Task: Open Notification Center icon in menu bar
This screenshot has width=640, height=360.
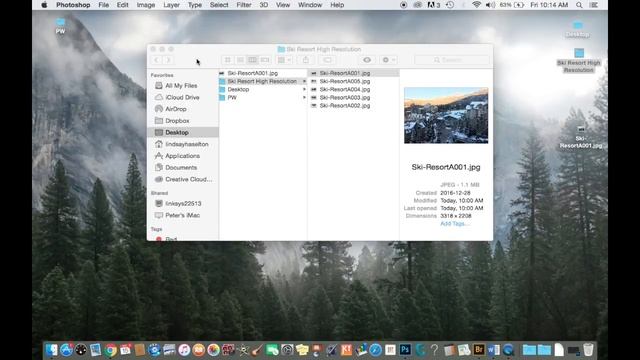Action: (x=594, y=5)
